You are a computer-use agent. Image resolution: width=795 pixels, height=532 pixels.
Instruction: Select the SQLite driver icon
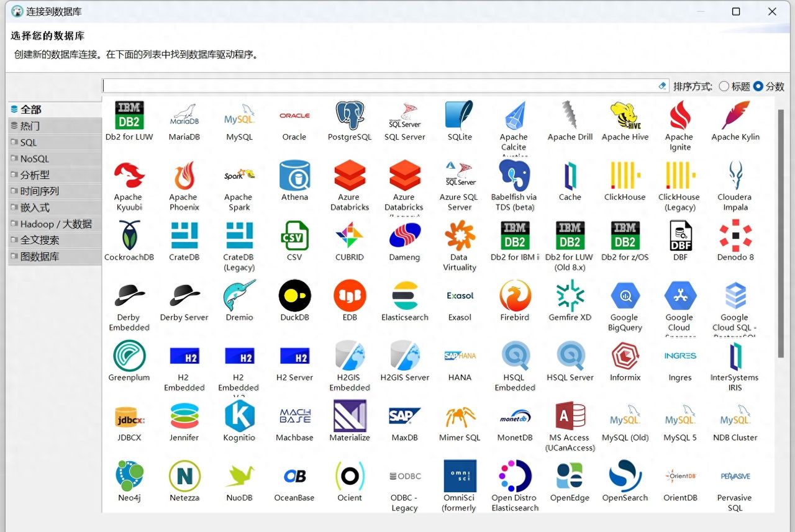[x=460, y=115]
